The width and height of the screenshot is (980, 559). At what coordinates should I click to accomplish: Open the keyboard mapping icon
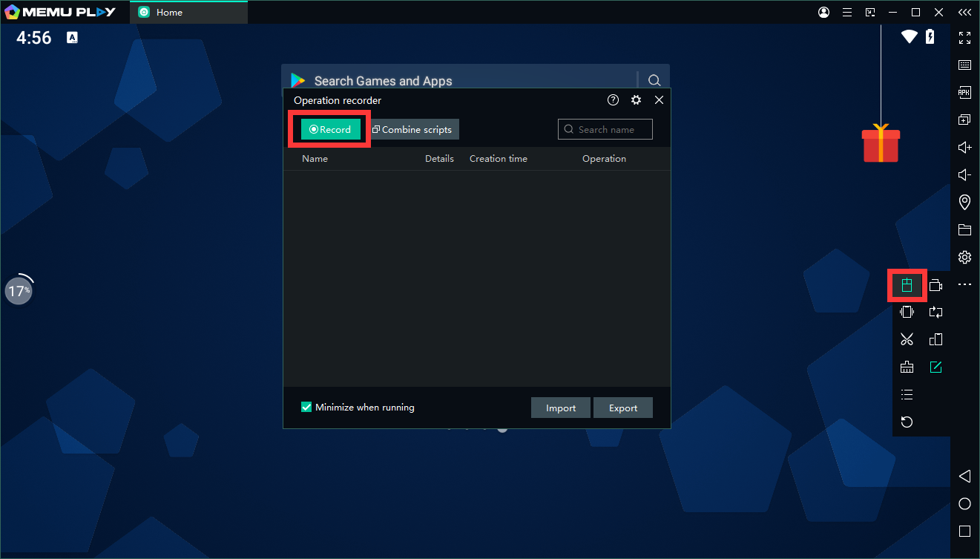point(964,65)
